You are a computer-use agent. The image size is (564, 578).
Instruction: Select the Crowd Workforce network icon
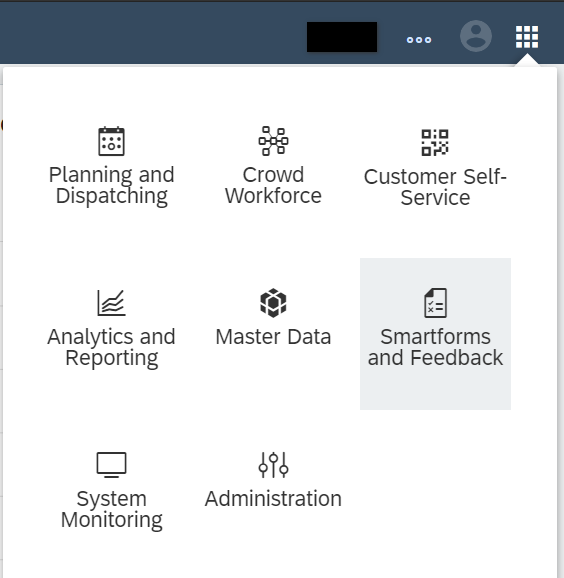click(273, 141)
